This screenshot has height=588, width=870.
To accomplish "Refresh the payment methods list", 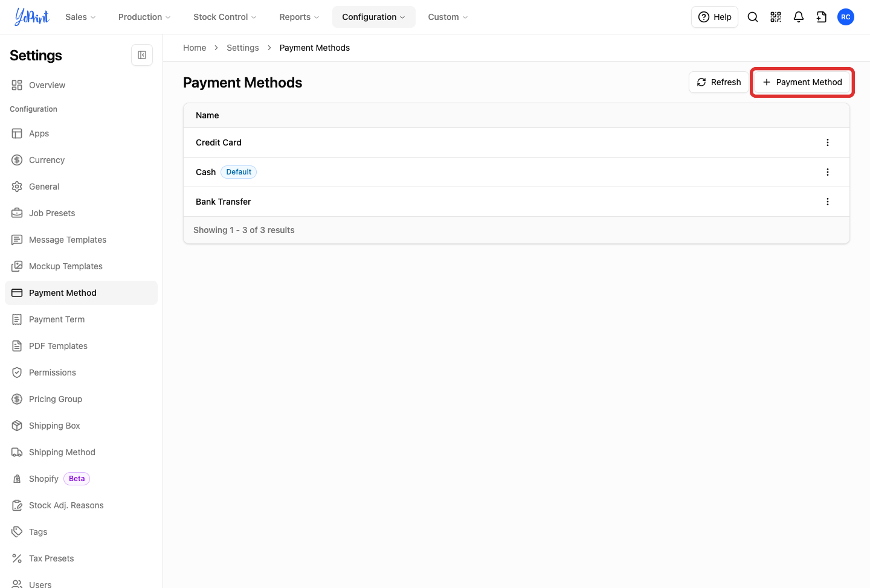I will tap(719, 82).
